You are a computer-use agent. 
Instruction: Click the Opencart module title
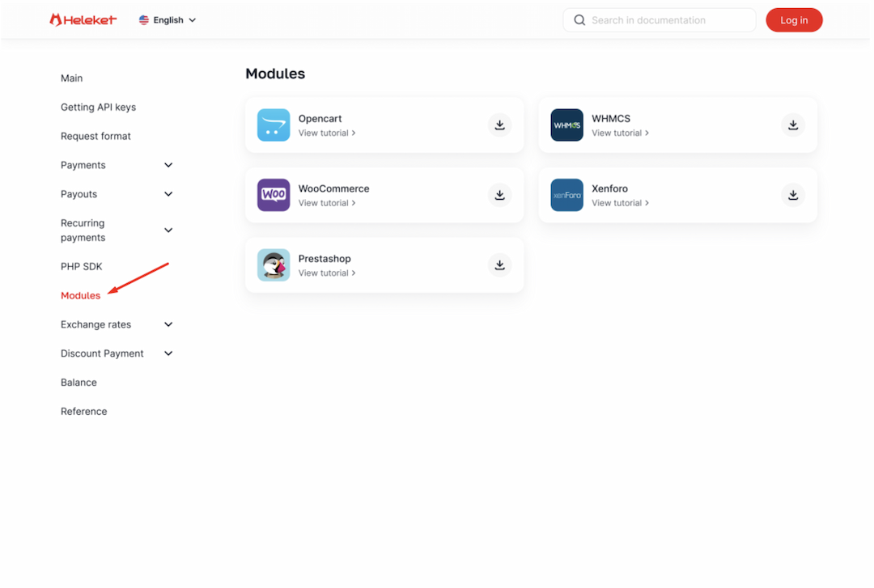coord(320,119)
